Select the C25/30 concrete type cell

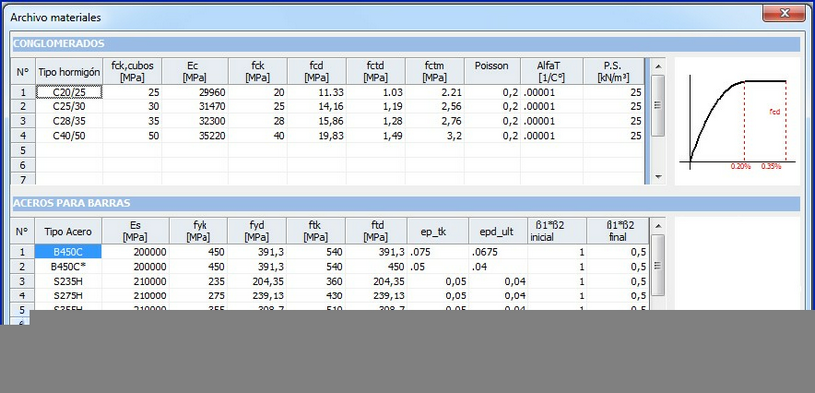pos(69,107)
